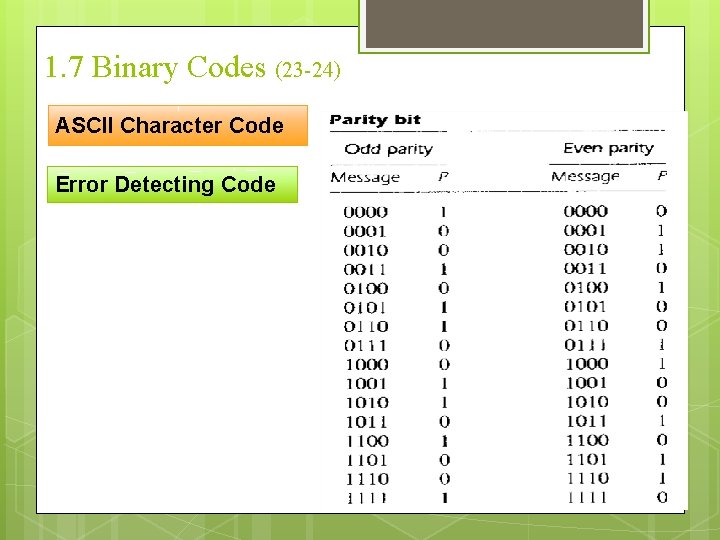The image size is (720, 540).
Task: Click message 1100 in Even parity table
Action: (587, 440)
